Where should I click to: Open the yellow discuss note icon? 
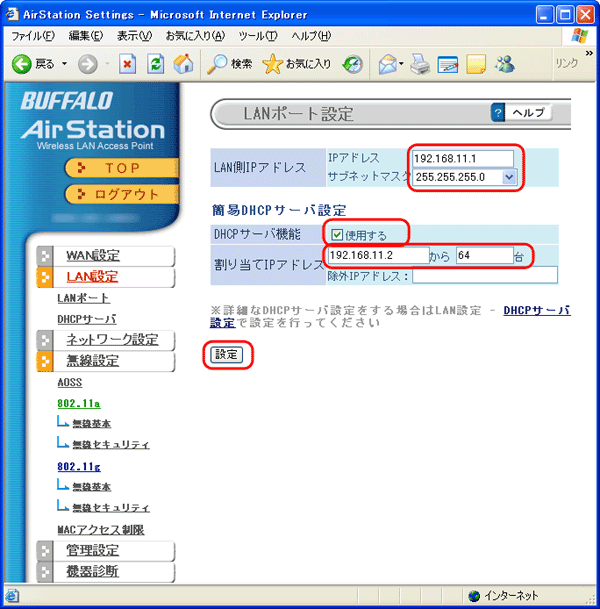[476, 64]
